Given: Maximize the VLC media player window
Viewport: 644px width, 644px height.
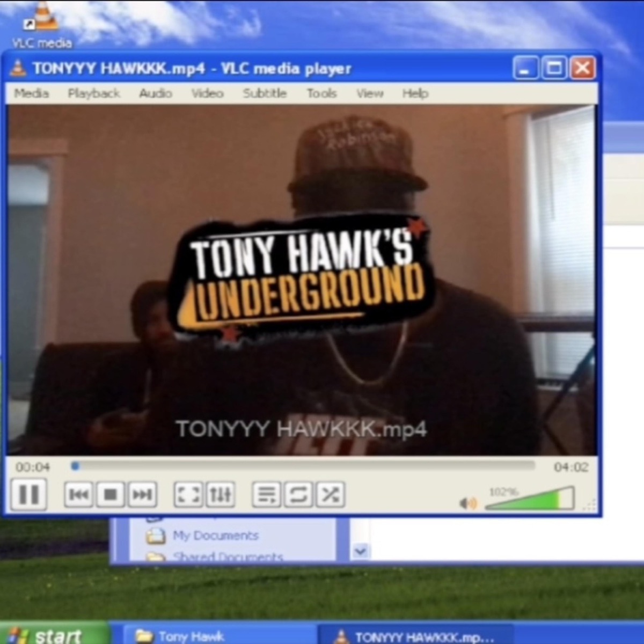Looking at the screenshot, I should click(x=554, y=68).
